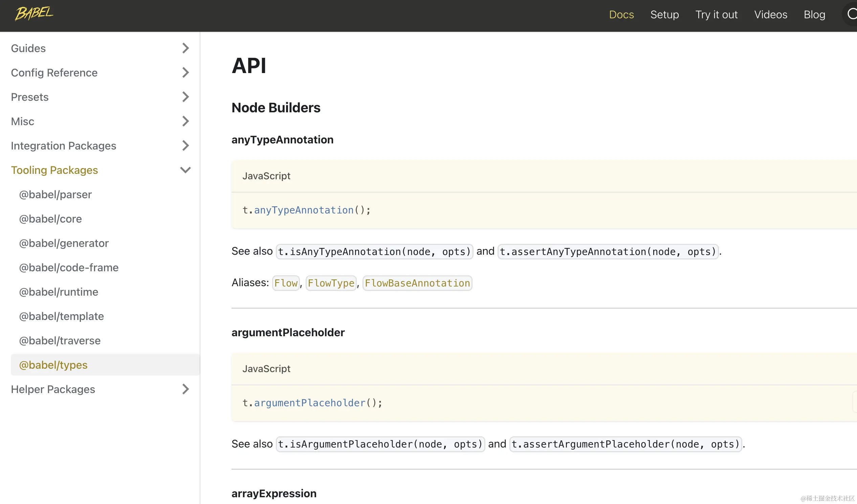Expand the Config Reference chevron
The image size is (857, 504).
click(x=185, y=72)
